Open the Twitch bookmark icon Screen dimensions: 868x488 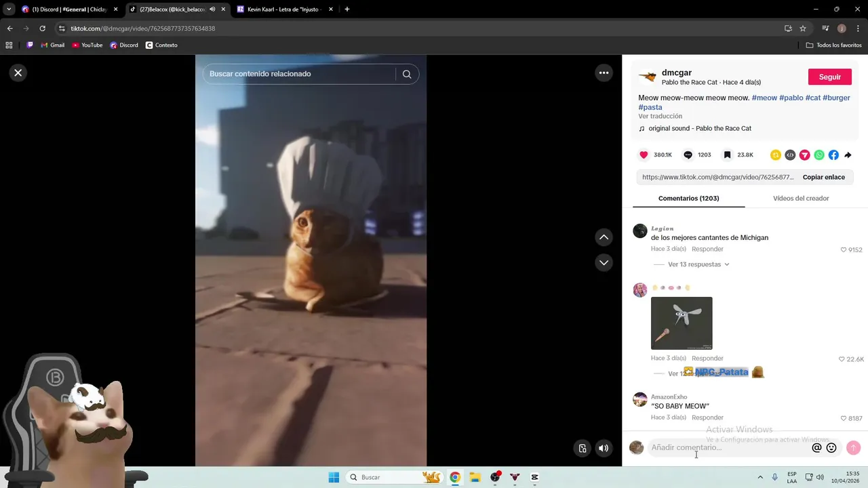(x=29, y=45)
